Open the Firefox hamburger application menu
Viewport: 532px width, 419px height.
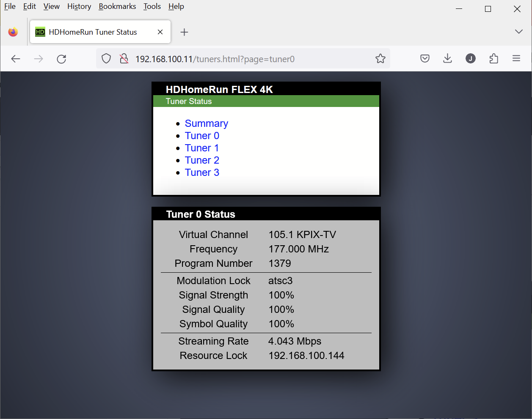pos(516,59)
